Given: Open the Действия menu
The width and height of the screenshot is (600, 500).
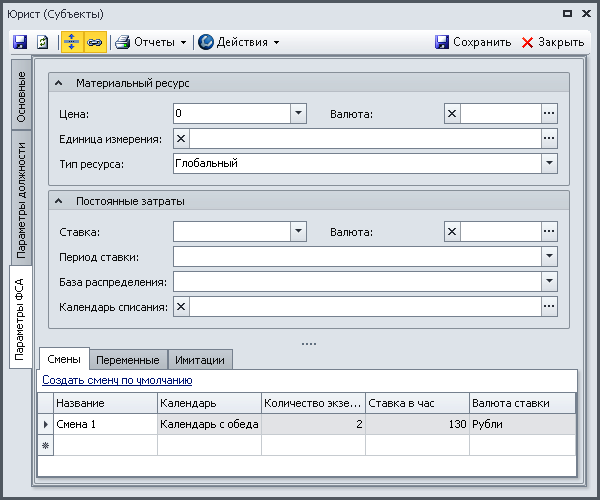Looking at the screenshot, I should pyautogui.click(x=238, y=42).
